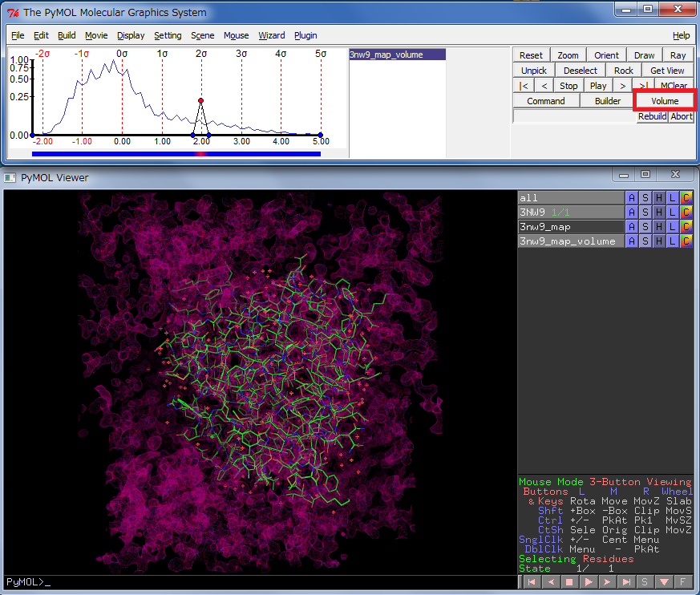Step forward one frame in the viewer bar
Viewport: 700px width, 595px height.
tap(608, 581)
